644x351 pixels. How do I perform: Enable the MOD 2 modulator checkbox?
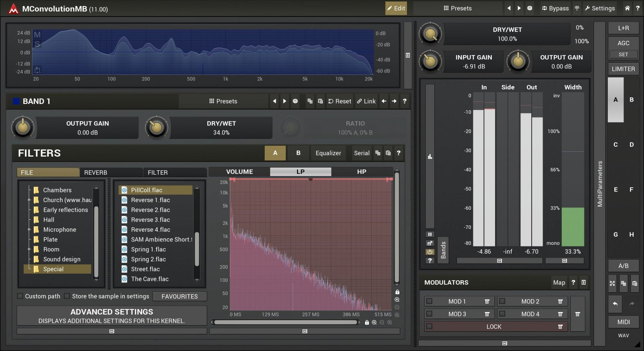click(502, 301)
